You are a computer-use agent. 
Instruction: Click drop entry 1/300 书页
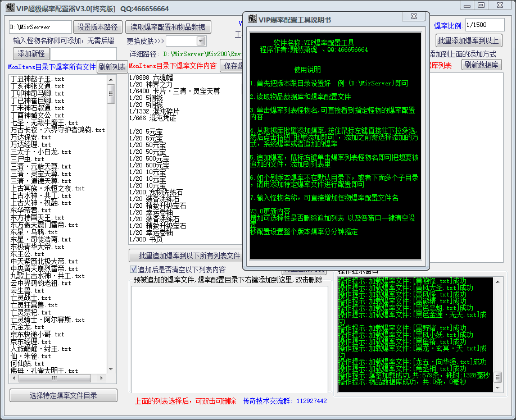(x=146, y=239)
